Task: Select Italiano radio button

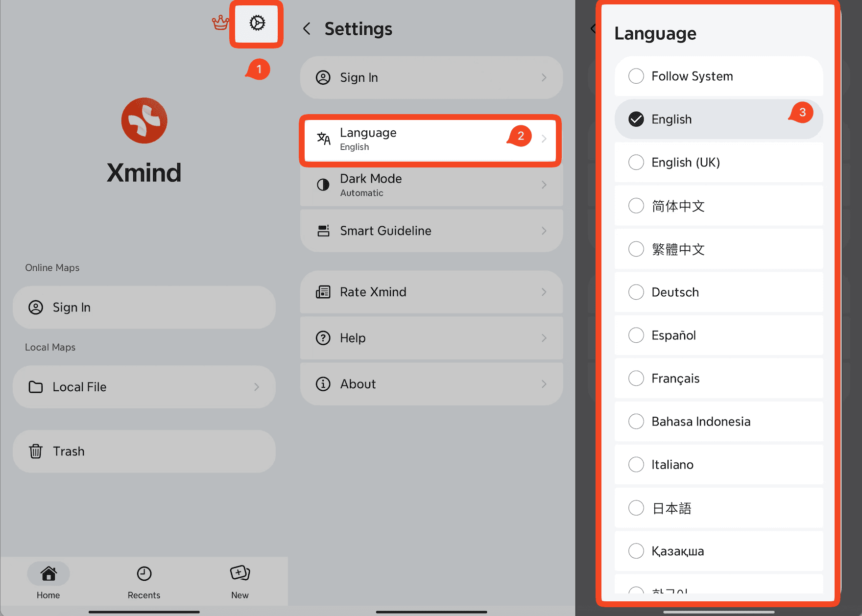Action: [636, 464]
